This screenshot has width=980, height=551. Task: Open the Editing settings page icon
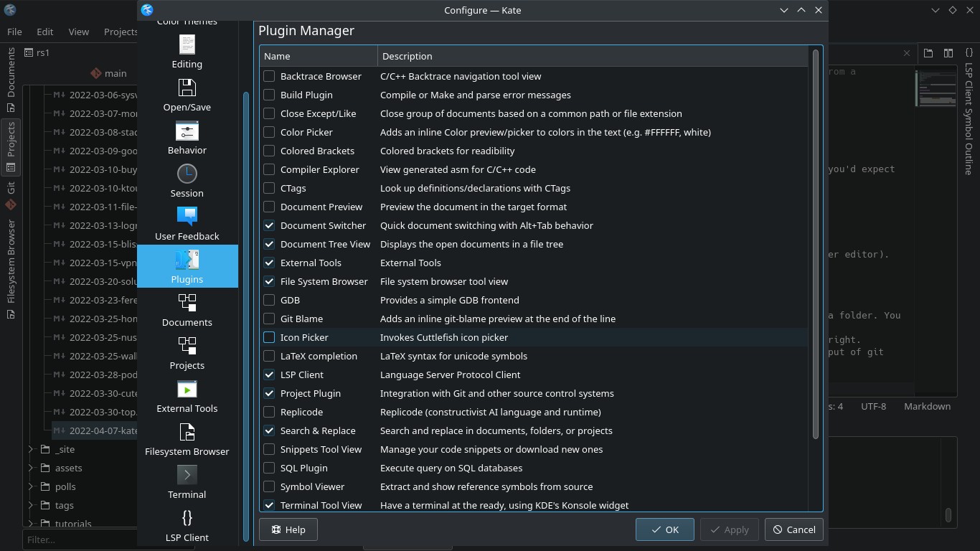click(x=187, y=44)
